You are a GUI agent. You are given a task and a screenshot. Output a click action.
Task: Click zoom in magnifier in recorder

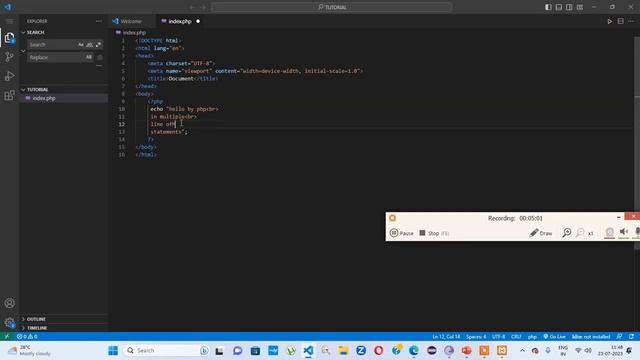pyautogui.click(x=567, y=233)
